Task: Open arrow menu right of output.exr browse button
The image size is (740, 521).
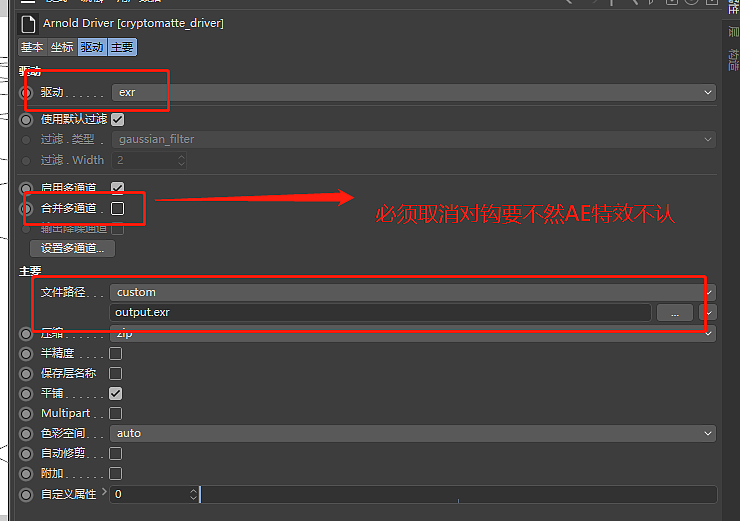Action: point(709,312)
